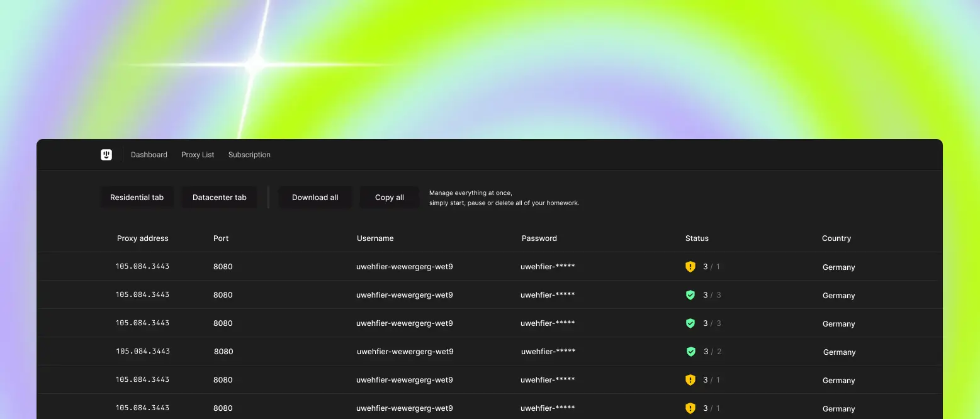Screen dimensions: 980x419
Task: Click the green verified shield on the second row
Action: pyautogui.click(x=690, y=294)
